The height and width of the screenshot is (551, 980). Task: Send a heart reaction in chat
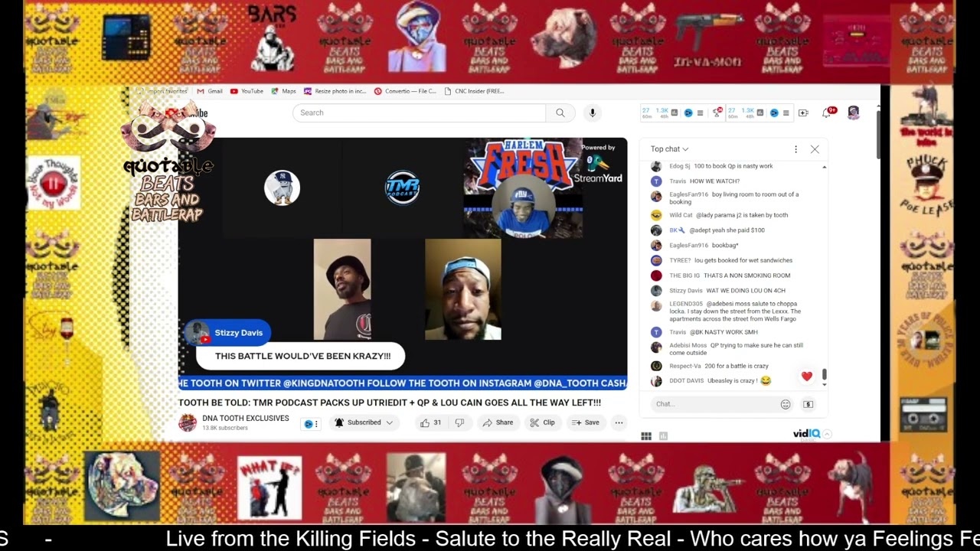[806, 376]
